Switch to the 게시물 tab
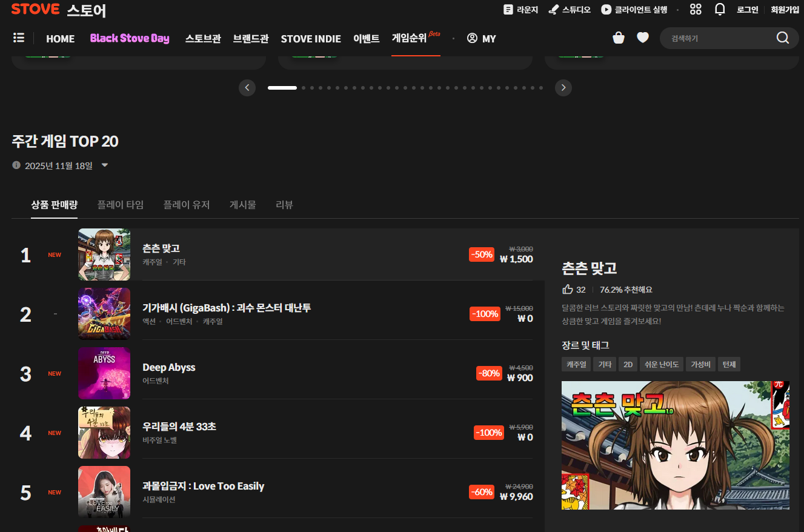 tap(243, 205)
